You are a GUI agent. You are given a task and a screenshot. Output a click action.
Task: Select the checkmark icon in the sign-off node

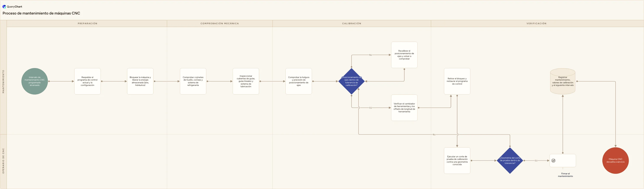(554, 161)
